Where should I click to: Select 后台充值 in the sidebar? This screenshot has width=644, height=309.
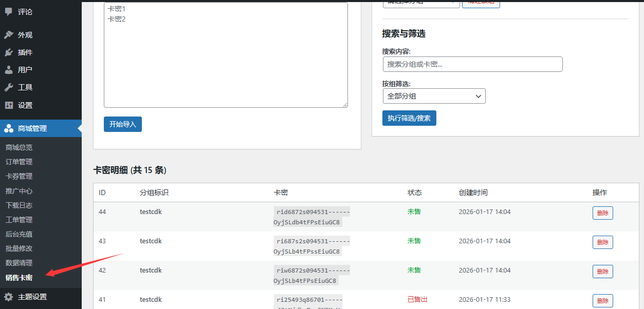pyautogui.click(x=19, y=234)
